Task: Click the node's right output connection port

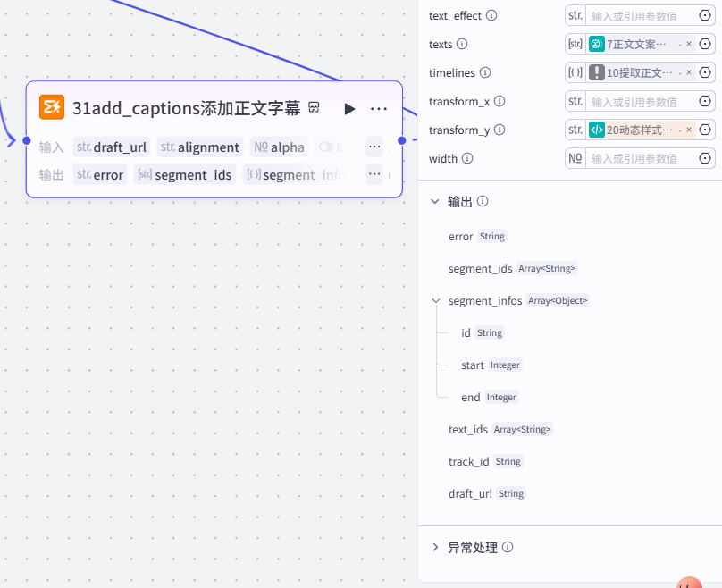Action: click(x=402, y=140)
